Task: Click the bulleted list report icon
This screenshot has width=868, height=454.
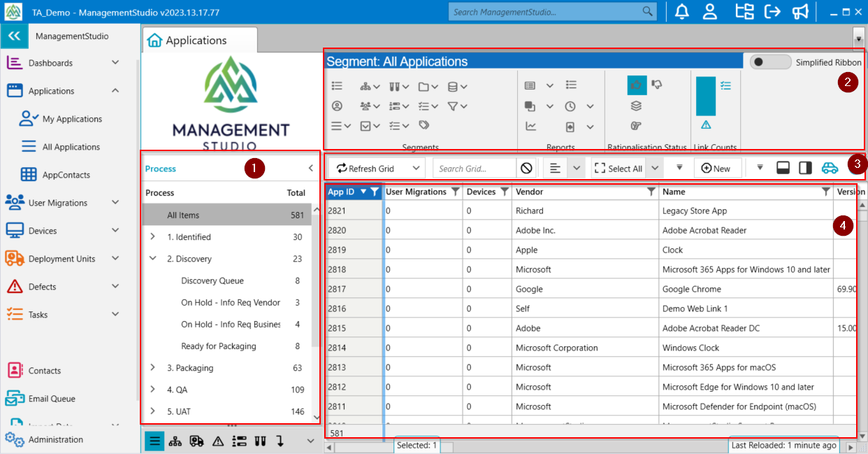Action: tap(571, 85)
